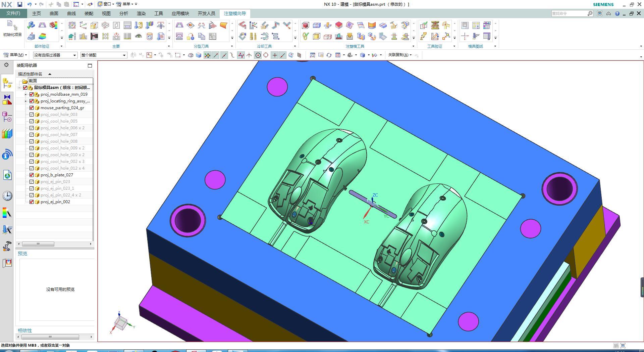
Task: Enable the proj_ej_pin_023 checkbox
Action: tap(32, 182)
